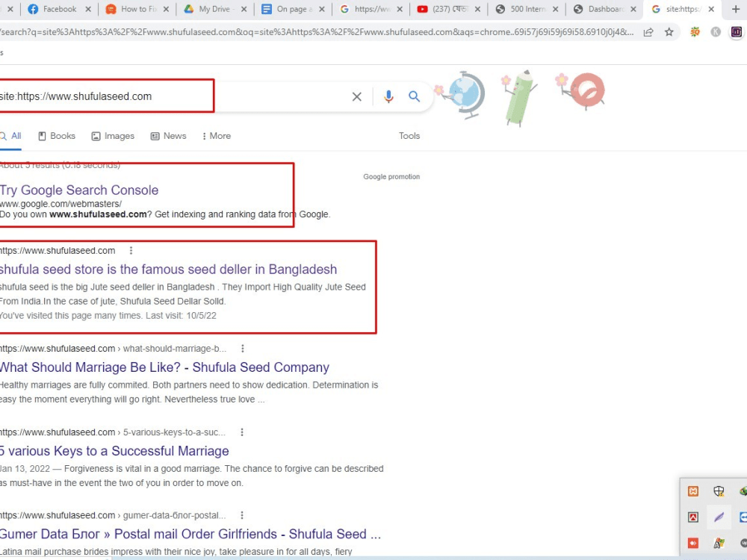Screen dimensions: 747x560
Task: Click the Google promotion label
Action: pos(391,177)
